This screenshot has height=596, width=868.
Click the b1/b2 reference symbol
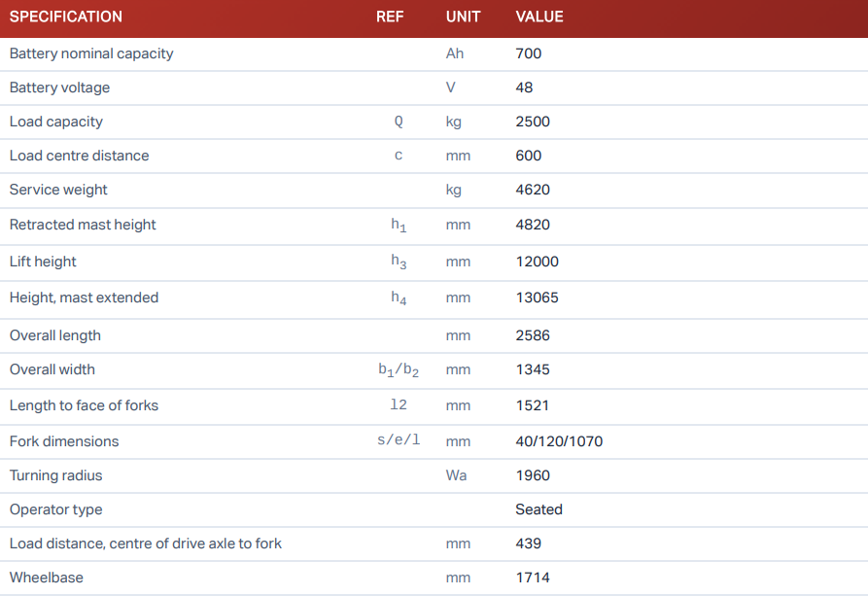(x=399, y=370)
